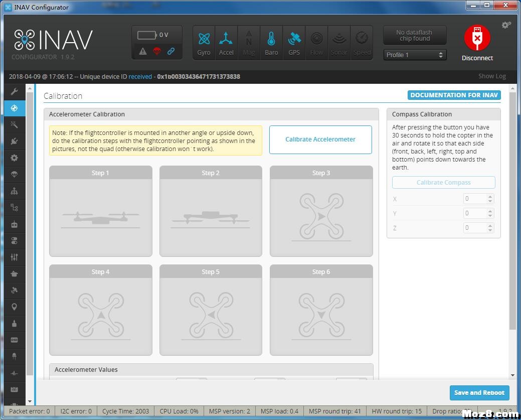Click the Step 2 upside-down drone picture
Viewport: 521px width, 420px height.
point(211,211)
